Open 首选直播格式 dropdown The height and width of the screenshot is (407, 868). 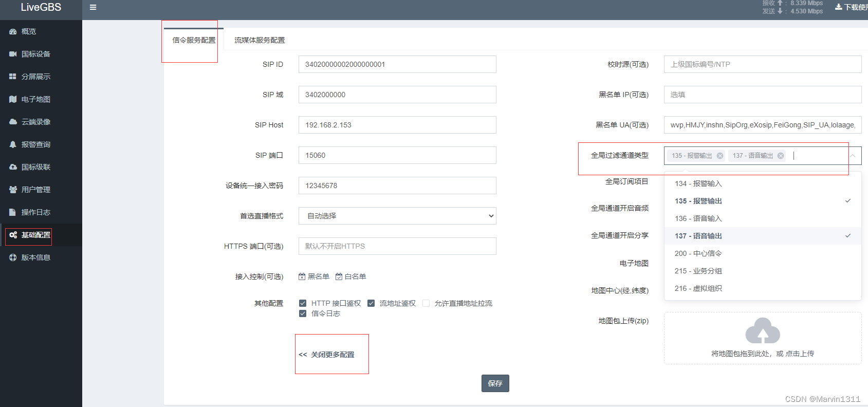(397, 216)
